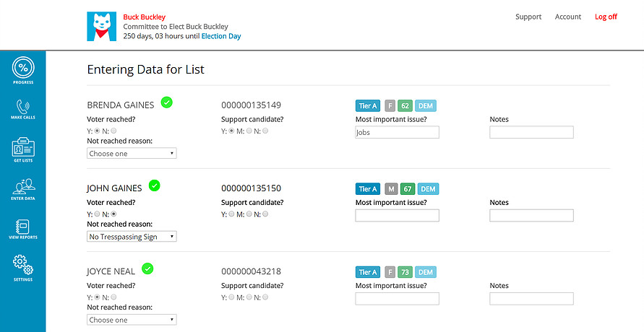Select Y for John Gaines voter reached
The image size is (644, 332).
coord(97,214)
